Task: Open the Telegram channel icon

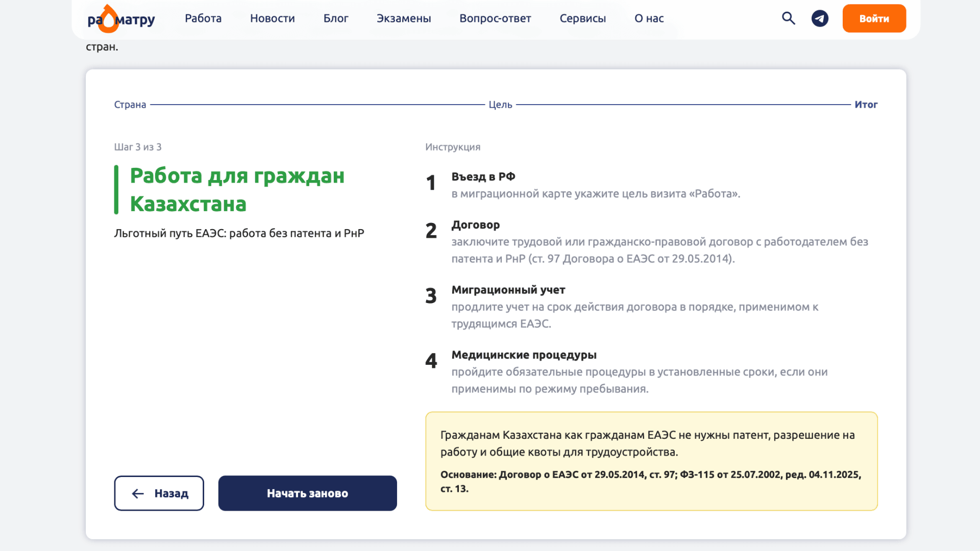Action: [x=820, y=18]
